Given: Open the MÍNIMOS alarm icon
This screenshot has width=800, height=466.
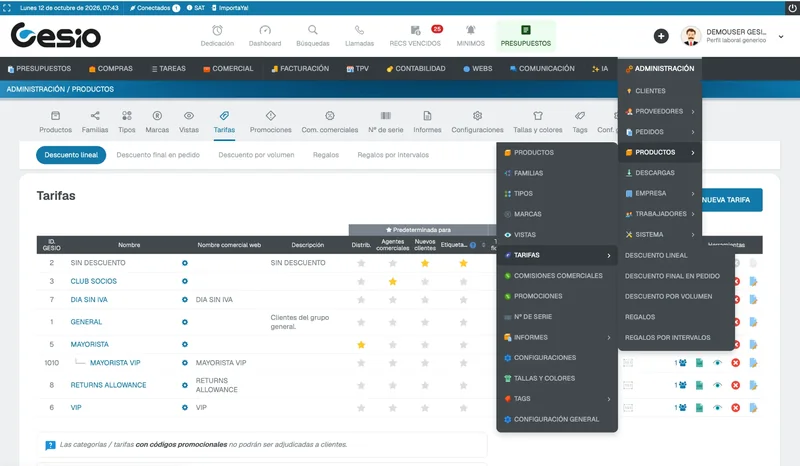Looking at the screenshot, I should [470, 31].
